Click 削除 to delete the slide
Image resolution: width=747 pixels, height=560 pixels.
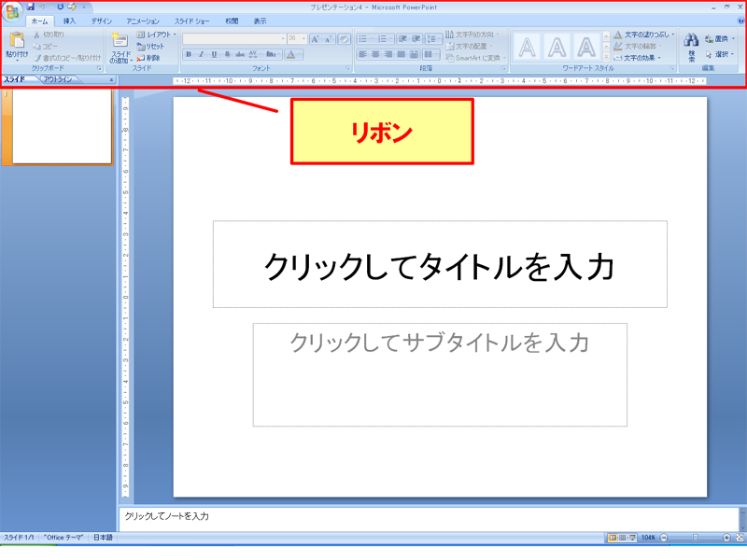pos(148,58)
